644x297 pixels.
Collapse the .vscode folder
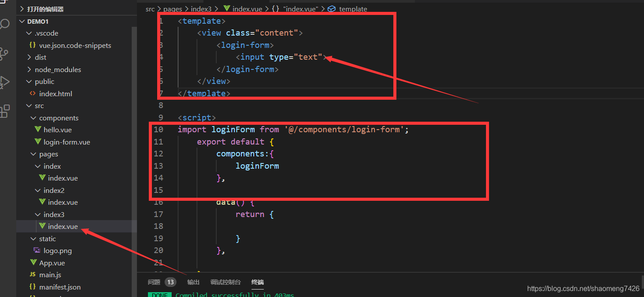pyautogui.click(x=29, y=33)
